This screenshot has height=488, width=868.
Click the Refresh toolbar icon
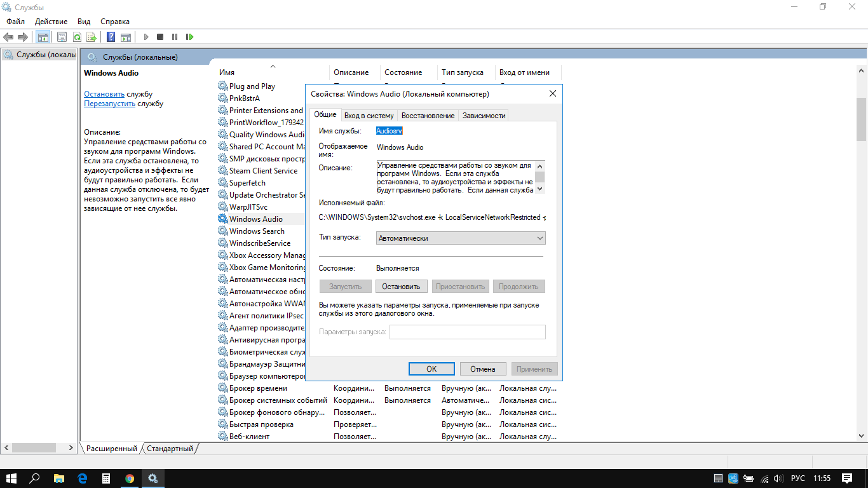(77, 37)
